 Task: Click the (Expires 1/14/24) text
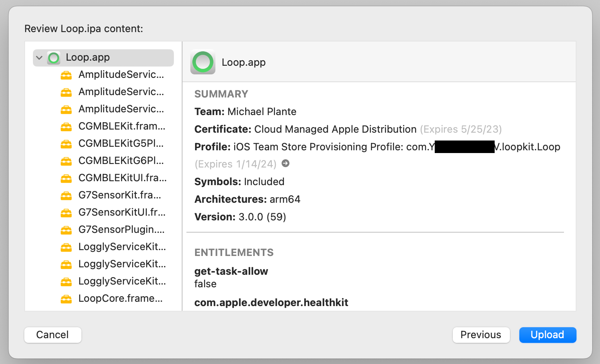click(236, 164)
